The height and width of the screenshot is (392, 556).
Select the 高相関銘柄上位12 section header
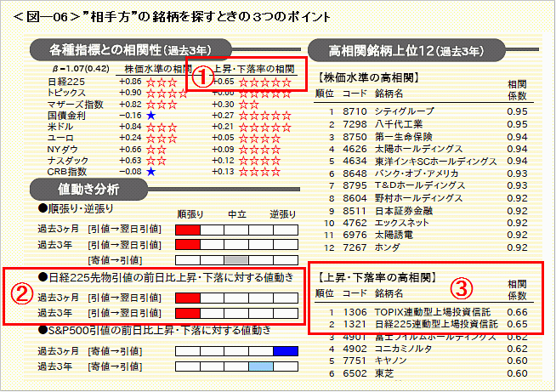[406, 50]
